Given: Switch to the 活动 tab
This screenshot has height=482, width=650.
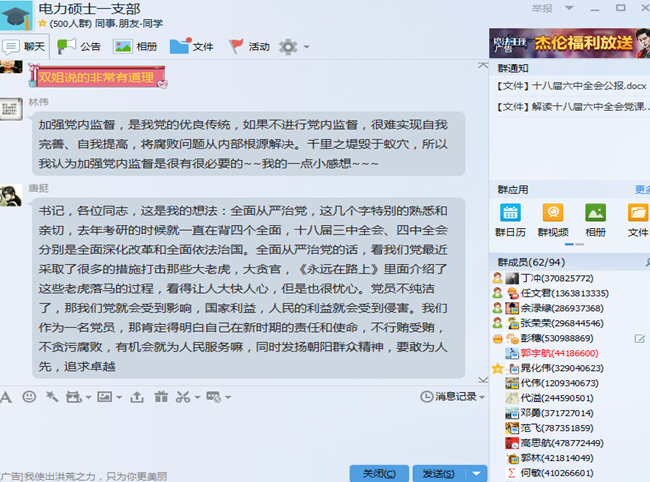Looking at the screenshot, I should [x=249, y=46].
